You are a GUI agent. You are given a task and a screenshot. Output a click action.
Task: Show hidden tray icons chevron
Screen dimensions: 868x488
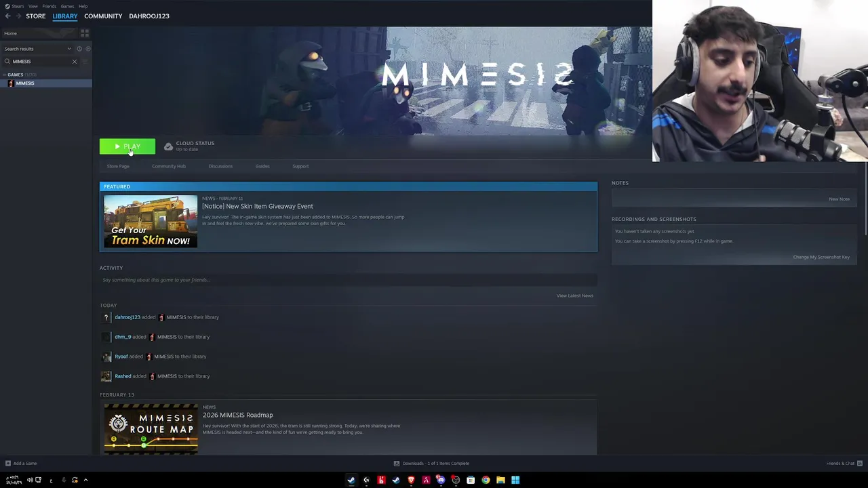click(85, 480)
